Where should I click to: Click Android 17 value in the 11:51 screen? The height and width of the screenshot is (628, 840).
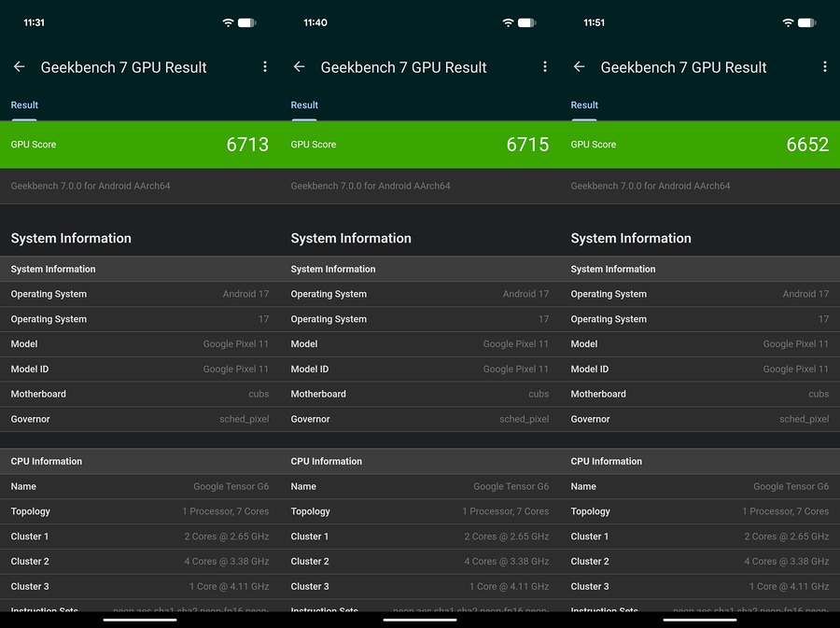pyautogui.click(x=805, y=294)
